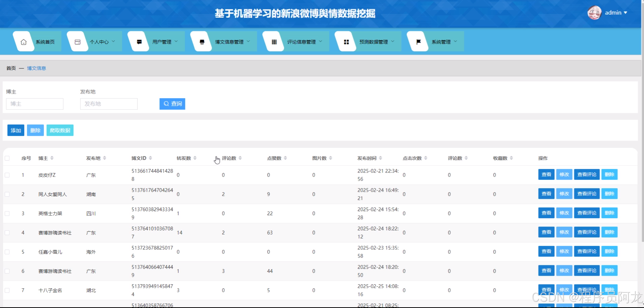Click the admin avatar picture
Image resolution: width=644 pixels, height=308 pixels.
pos(594,13)
